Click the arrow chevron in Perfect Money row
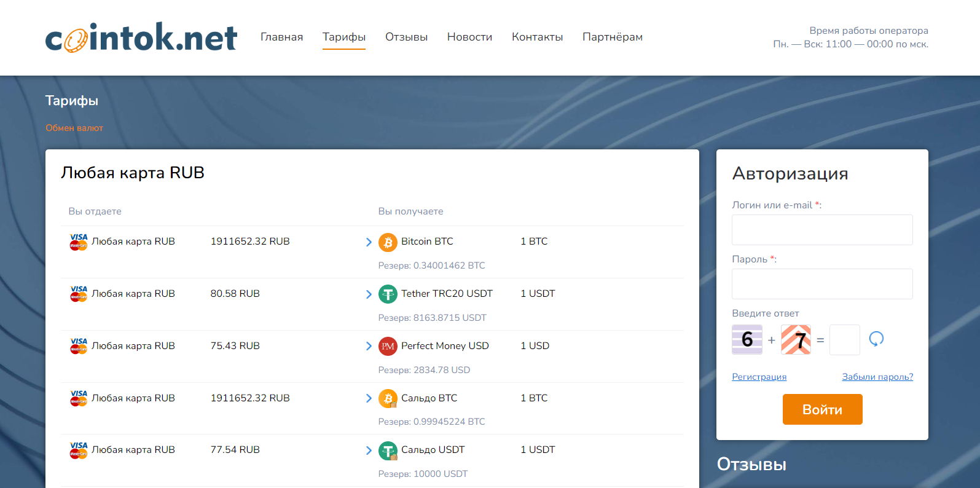Viewport: 980px width, 488px height. [x=369, y=346]
